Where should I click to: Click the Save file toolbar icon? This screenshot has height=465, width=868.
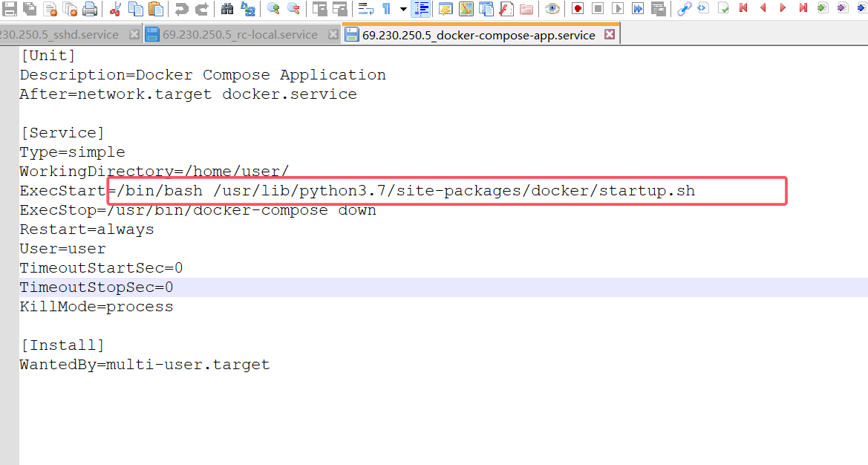pos(10,8)
